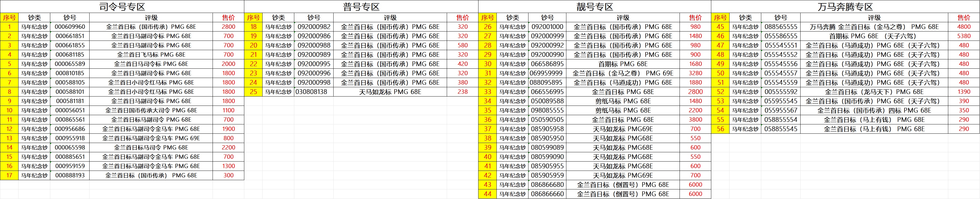Click the cell 金兰首日标（龙马天下）PMG 68E
The width and height of the screenshot is (980, 199).
[x=874, y=92]
